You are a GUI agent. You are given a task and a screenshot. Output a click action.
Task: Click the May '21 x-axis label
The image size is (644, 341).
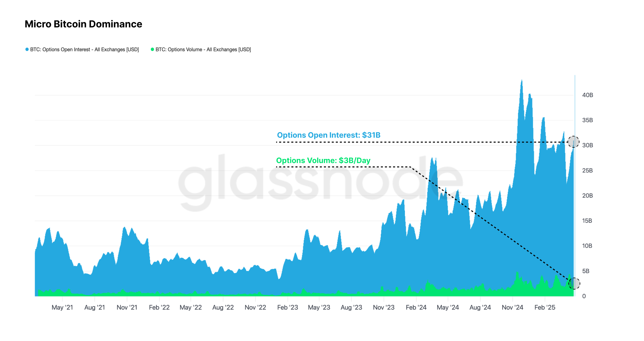[62, 307]
